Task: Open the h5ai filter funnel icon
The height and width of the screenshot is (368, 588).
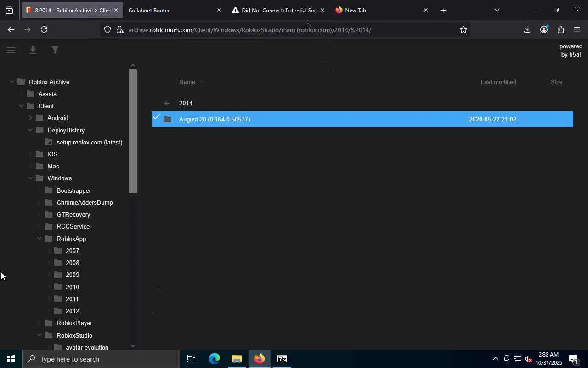Action: pyautogui.click(x=55, y=50)
